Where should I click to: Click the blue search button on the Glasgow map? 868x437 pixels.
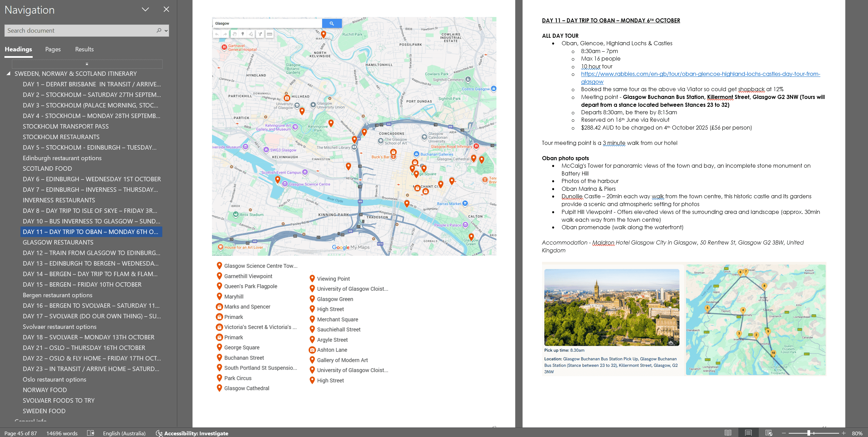pyautogui.click(x=332, y=23)
